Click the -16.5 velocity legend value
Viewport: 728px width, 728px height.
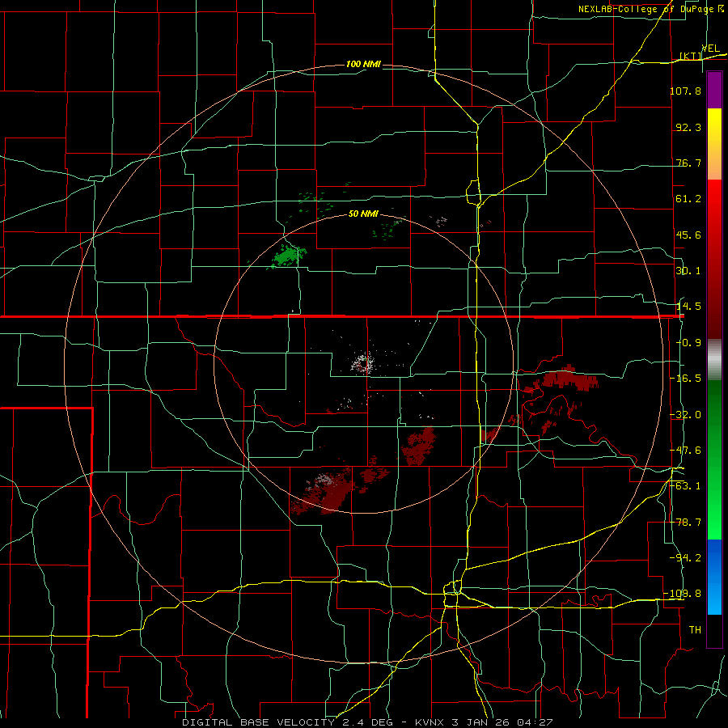(x=686, y=379)
